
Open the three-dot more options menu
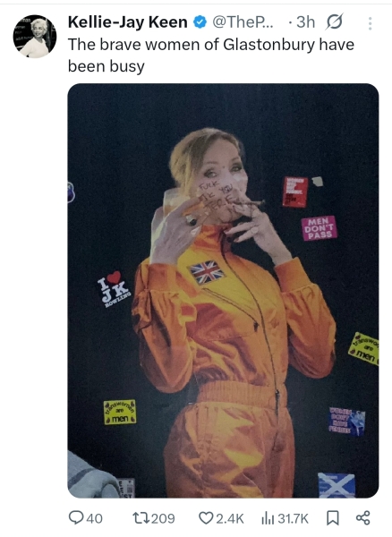click(x=371, y=23)
